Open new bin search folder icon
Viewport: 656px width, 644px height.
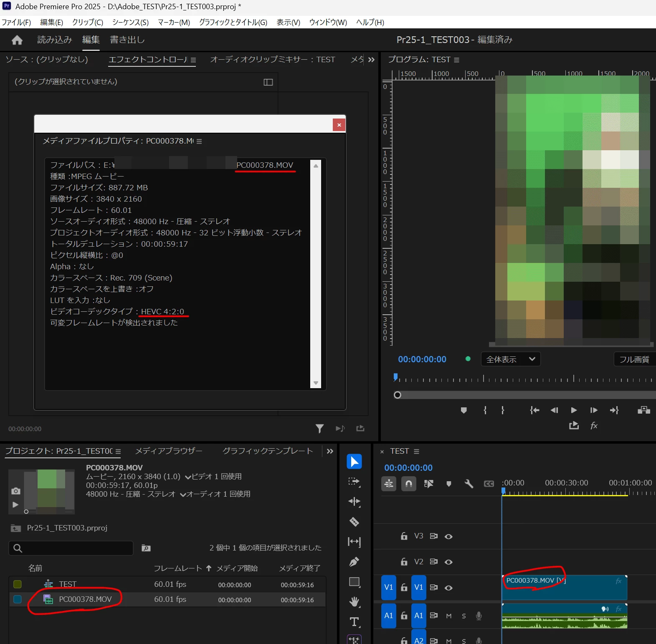tap(146, 548)
